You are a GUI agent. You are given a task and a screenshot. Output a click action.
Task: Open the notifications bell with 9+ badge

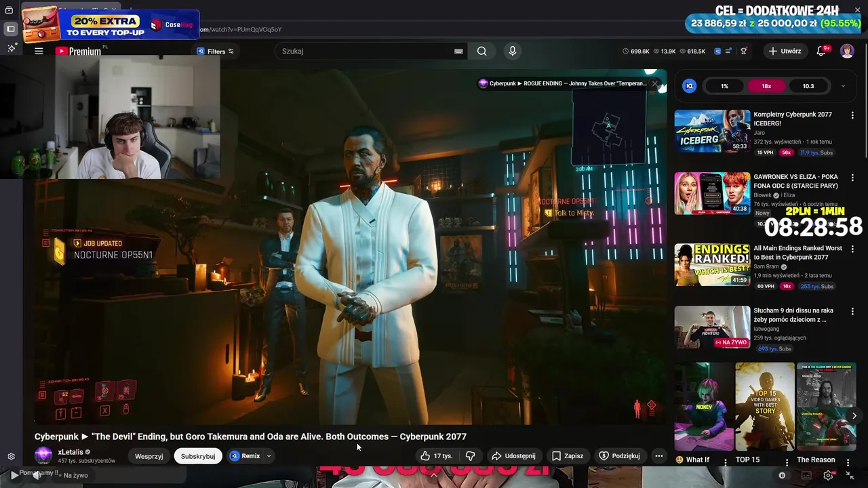click(x=821, y=51)
